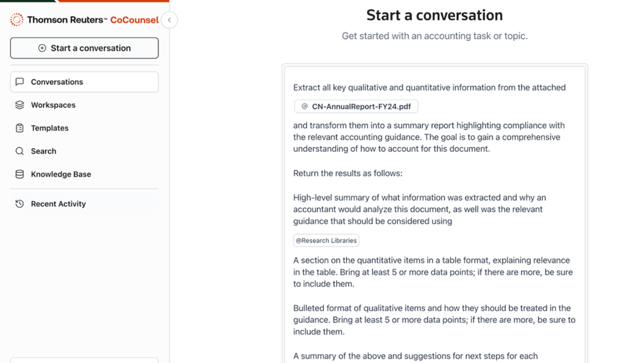Viewport: 644px width, 363px height.
Task: Click the Thomson Reuters CoCounsel brand name
Action: 93,20
